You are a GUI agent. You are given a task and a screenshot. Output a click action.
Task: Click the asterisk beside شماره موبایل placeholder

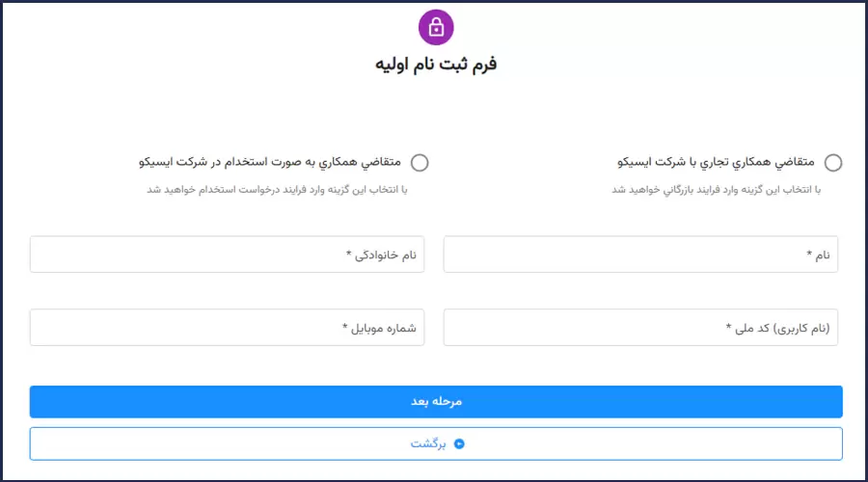pyautogui.click(x=345, y=328)
